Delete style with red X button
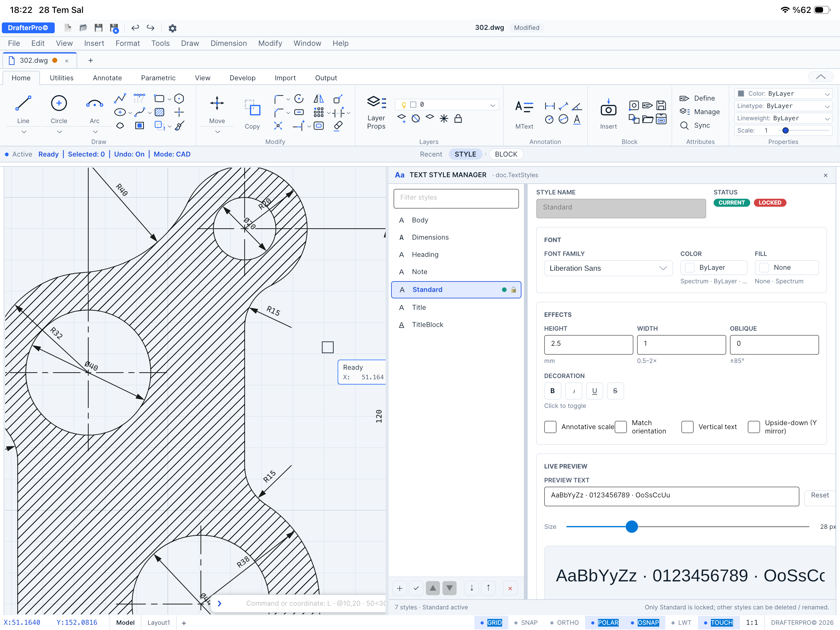Image resolution: width=840 pixels, height=630 pixels. click(x=510, y=588)
